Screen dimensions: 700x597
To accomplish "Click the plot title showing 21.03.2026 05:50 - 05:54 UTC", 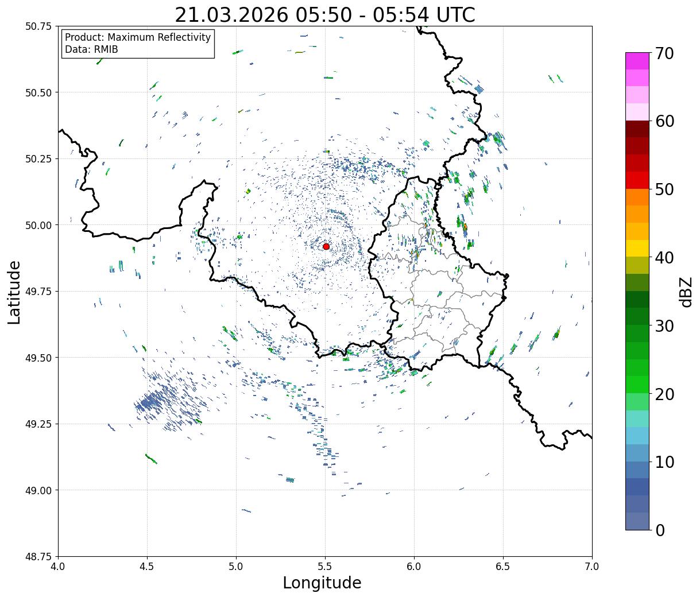I will pyautogui.click(x=325, y=14).
